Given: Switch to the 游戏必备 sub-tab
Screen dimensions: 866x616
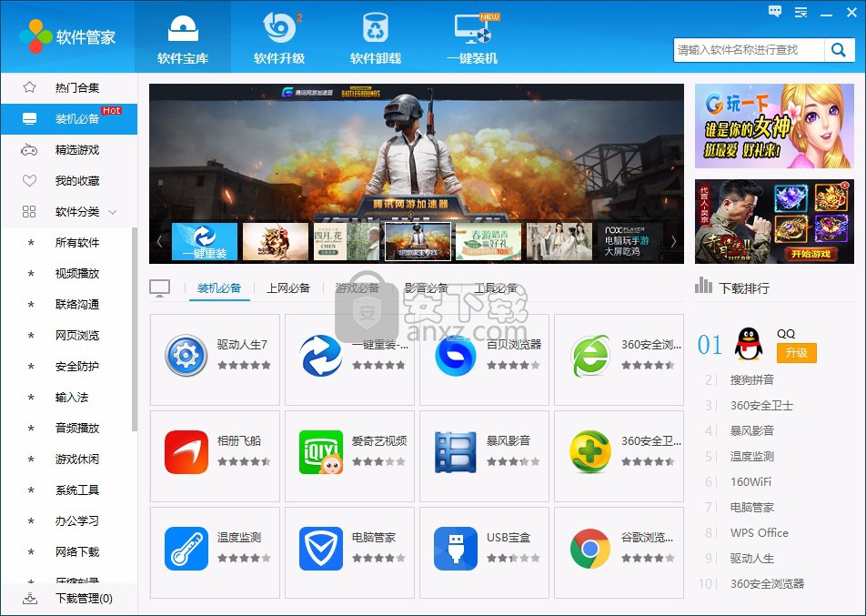Looking at the screenshot, I should 357,288.
